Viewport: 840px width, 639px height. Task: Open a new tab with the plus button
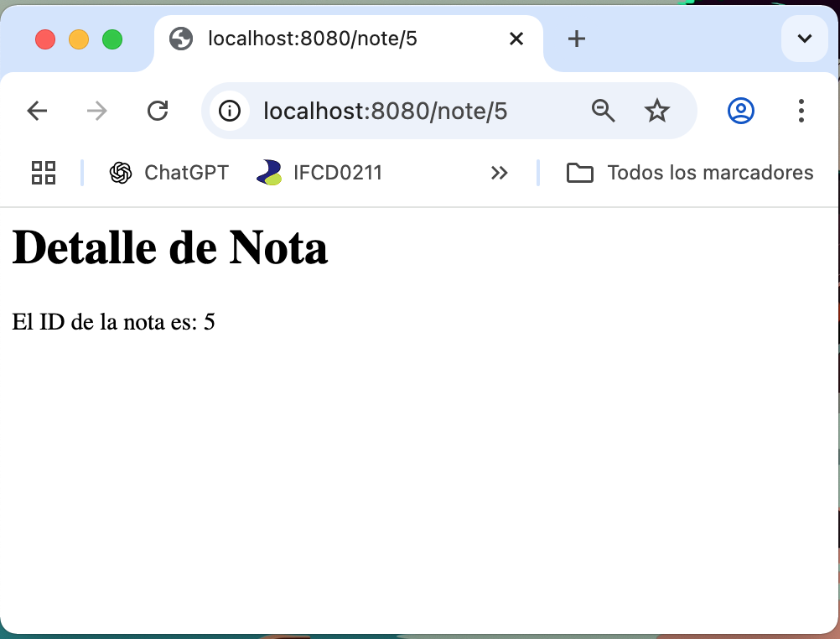(x=576, y=39)
